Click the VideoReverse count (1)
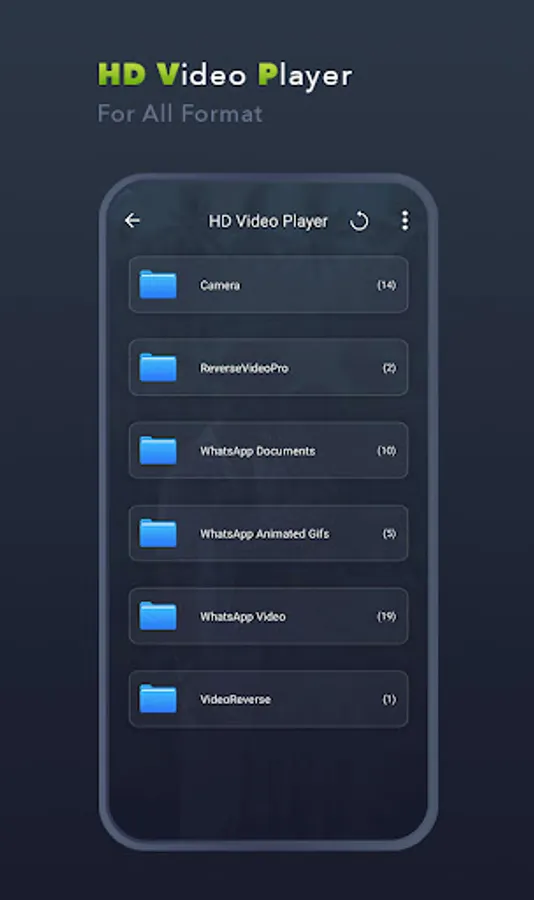The height and width of the screenshot is (900, 534). coord(389,699)
